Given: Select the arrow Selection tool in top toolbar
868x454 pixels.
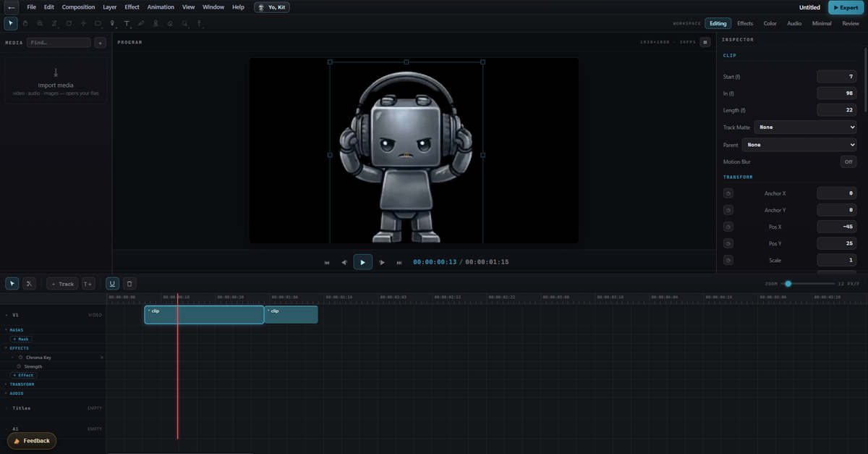Looking at the screenshot, I should coord(11,23).
